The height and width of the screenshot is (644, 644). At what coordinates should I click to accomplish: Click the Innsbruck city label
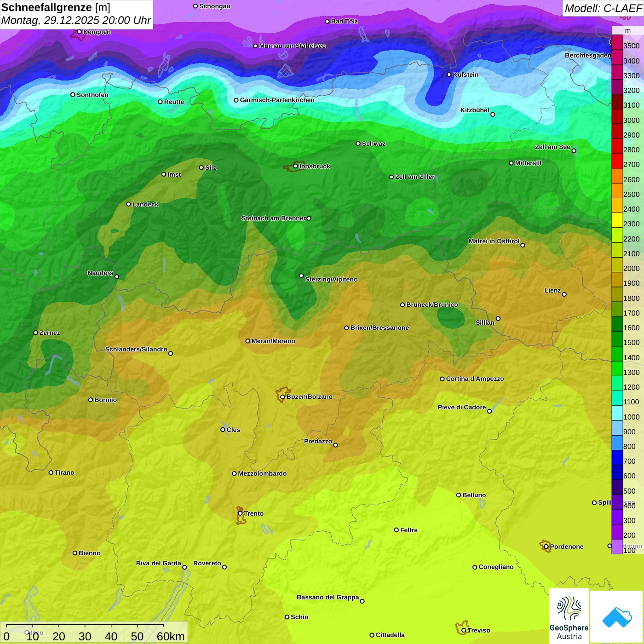pyautogui.click(x=315, y=166)
